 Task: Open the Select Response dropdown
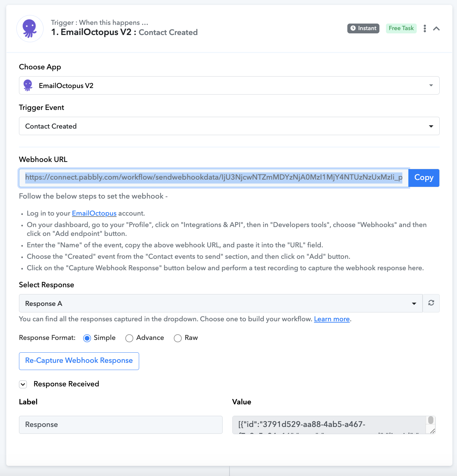(x=221, y=303)
